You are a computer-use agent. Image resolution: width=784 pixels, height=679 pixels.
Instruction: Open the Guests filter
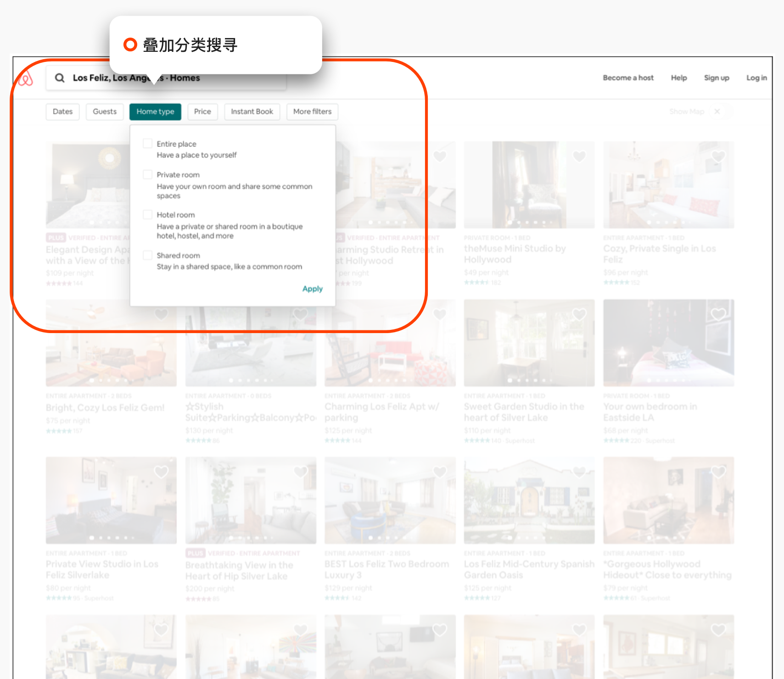(105, 111)
